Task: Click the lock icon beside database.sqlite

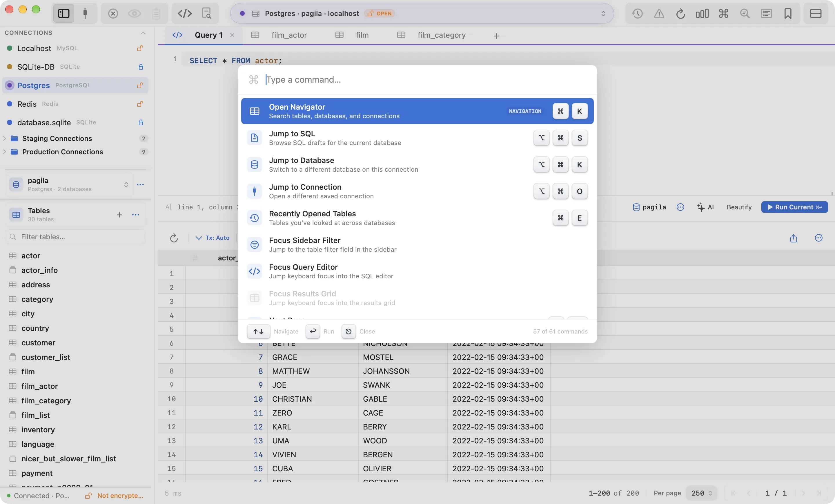Action: 141,122
